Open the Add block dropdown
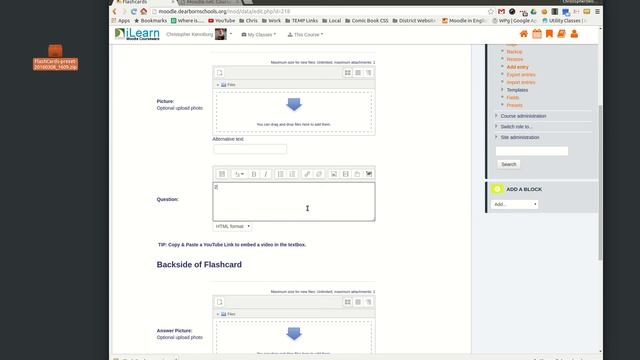 pyautogui.click(x=514, y=204)
